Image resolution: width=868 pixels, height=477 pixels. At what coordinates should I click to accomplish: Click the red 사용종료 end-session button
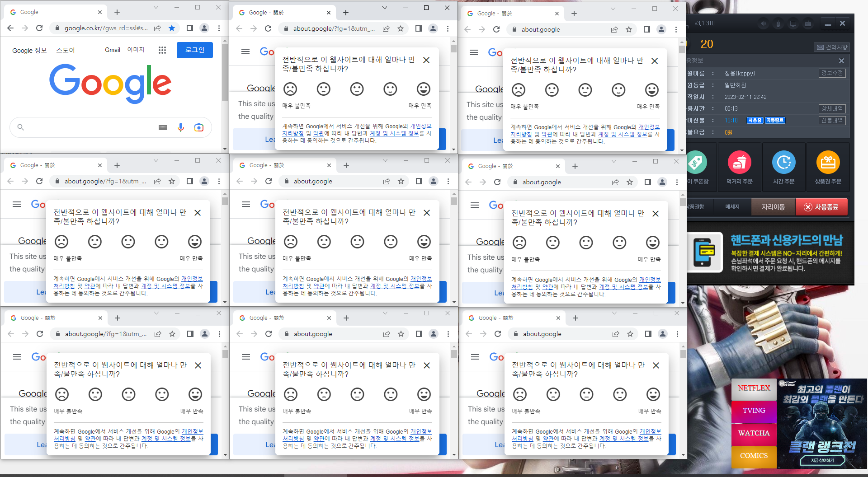tap(821, 207)
